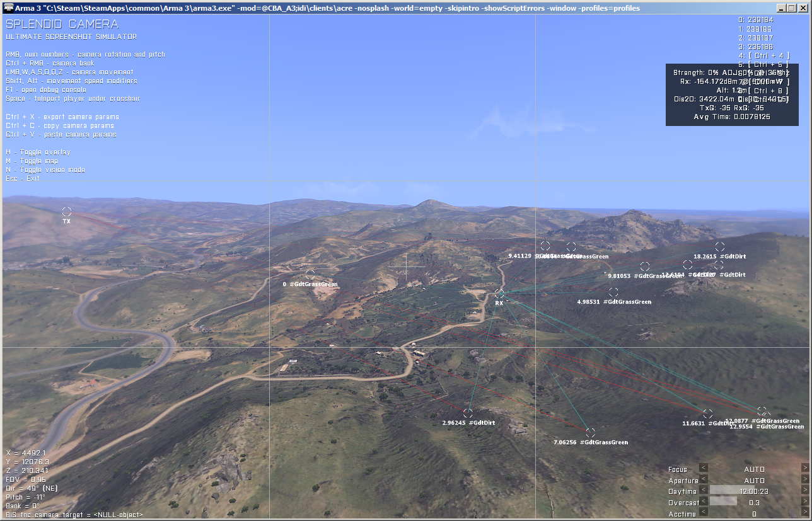Click the 18.2615 #GdtDirt reflection marker
Screen dimensions: 812x521
(720, 247)
